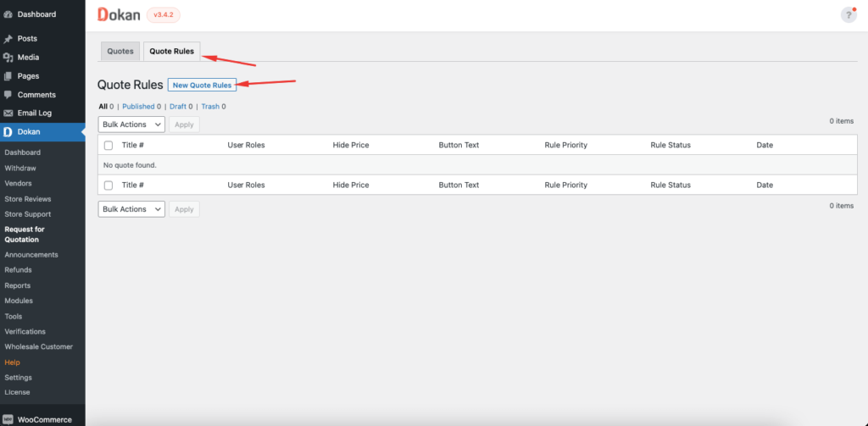Open the top Bulk Actions dropdown
The height and width of the screenshot is (426, 868).
(x=131, y=124)
